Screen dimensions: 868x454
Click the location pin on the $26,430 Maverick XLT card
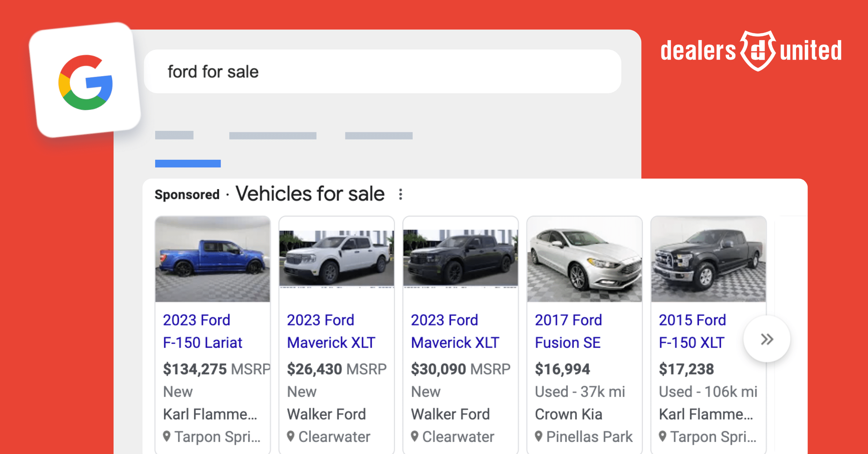click(291, 437)
